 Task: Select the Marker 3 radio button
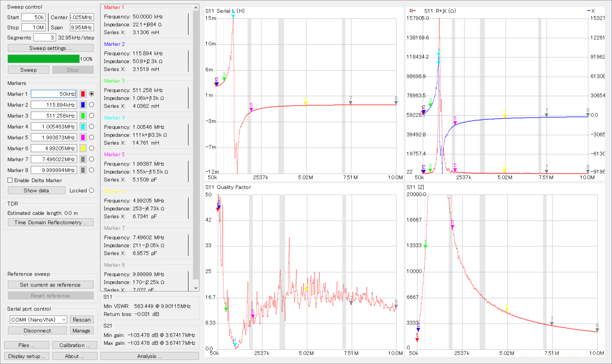pos(91,116)
